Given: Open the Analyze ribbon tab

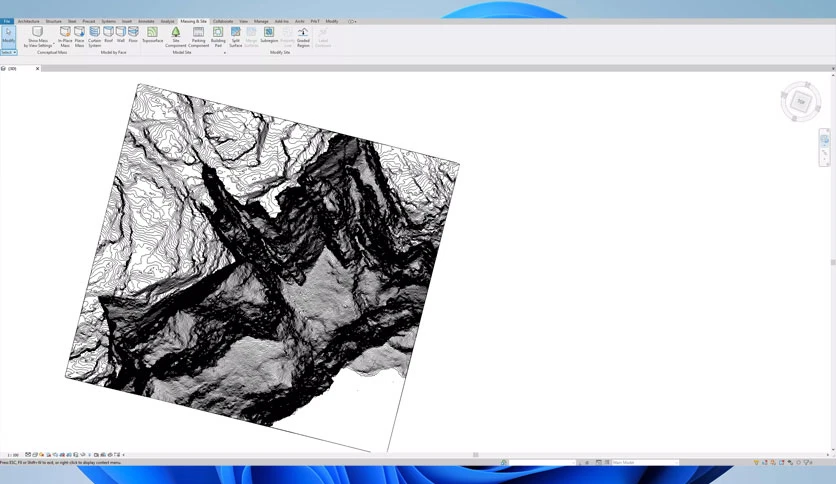Looking at the screenshot, I should pos(167,21).
